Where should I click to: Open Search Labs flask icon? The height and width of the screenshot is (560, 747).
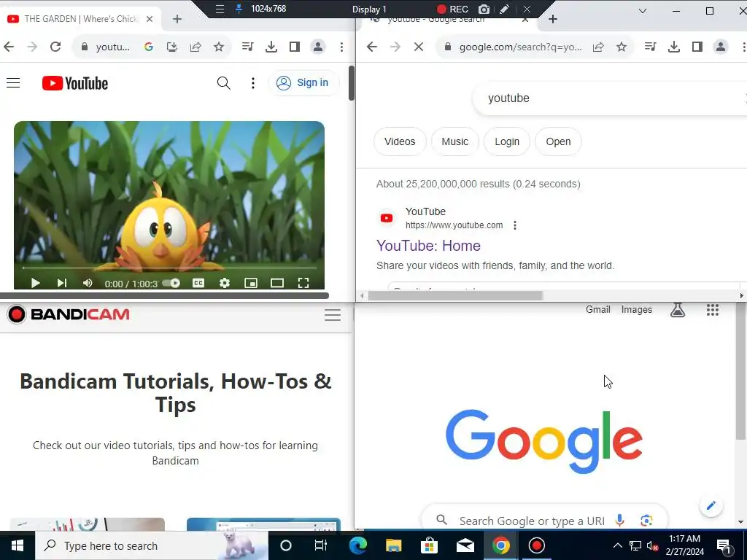pos(678,310)
